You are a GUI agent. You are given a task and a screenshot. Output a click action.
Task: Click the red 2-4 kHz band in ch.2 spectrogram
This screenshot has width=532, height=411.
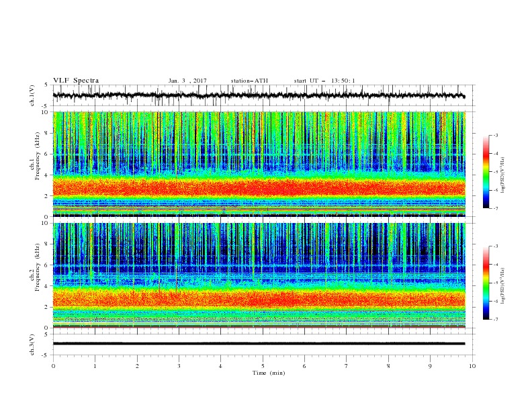tap(259, 298)
